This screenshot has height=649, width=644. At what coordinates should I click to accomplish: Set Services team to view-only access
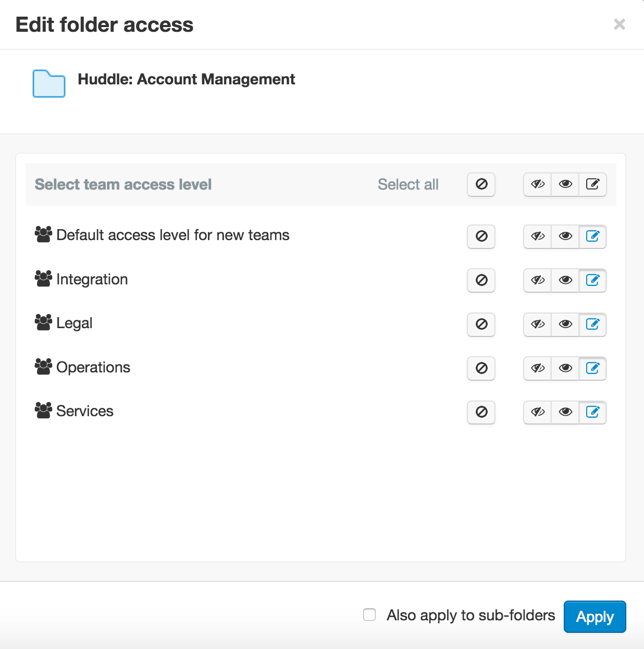click(x=565, y=412)
